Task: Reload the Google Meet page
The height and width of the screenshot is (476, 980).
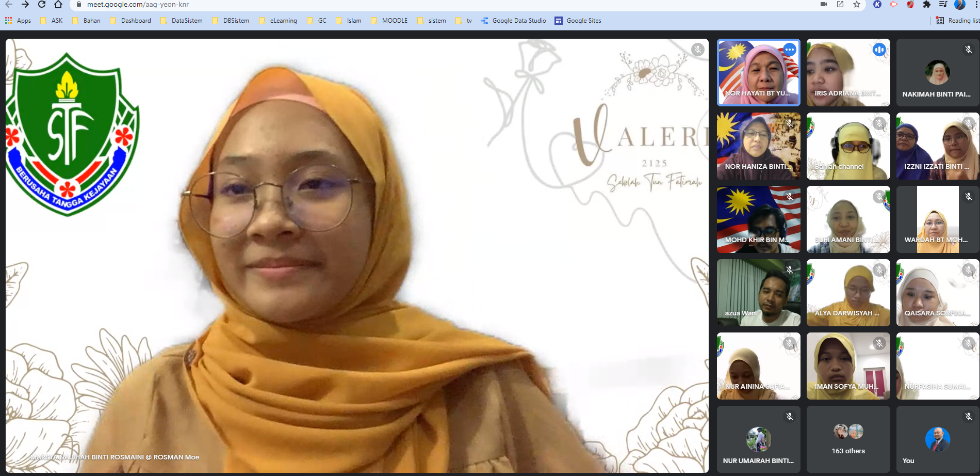Action: coord(42,5)
